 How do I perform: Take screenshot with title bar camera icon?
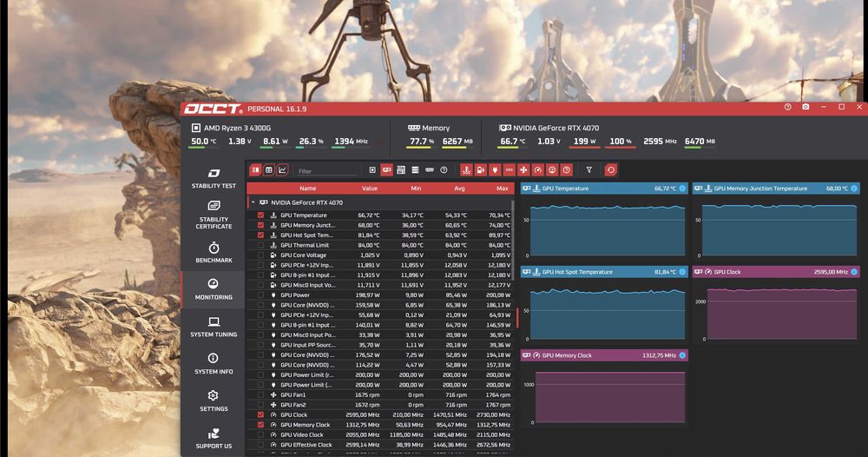[x=806, y=107]
